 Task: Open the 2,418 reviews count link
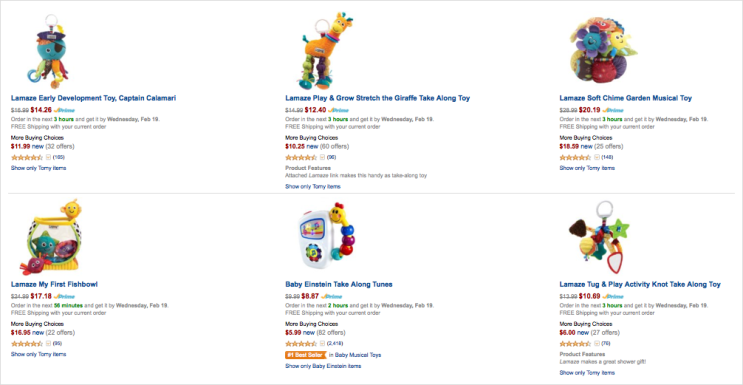pos(335,343)
